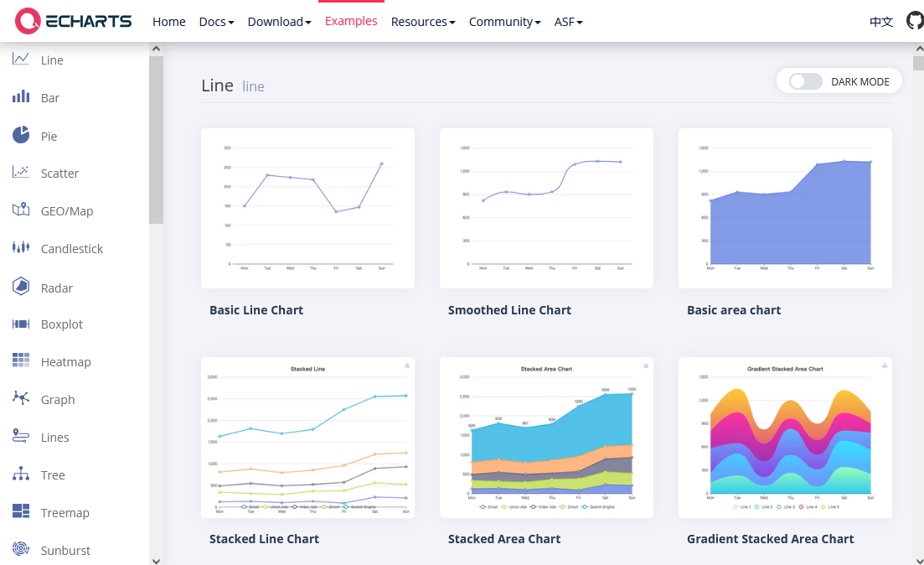Select the Examples nav tab

(351, 21)
